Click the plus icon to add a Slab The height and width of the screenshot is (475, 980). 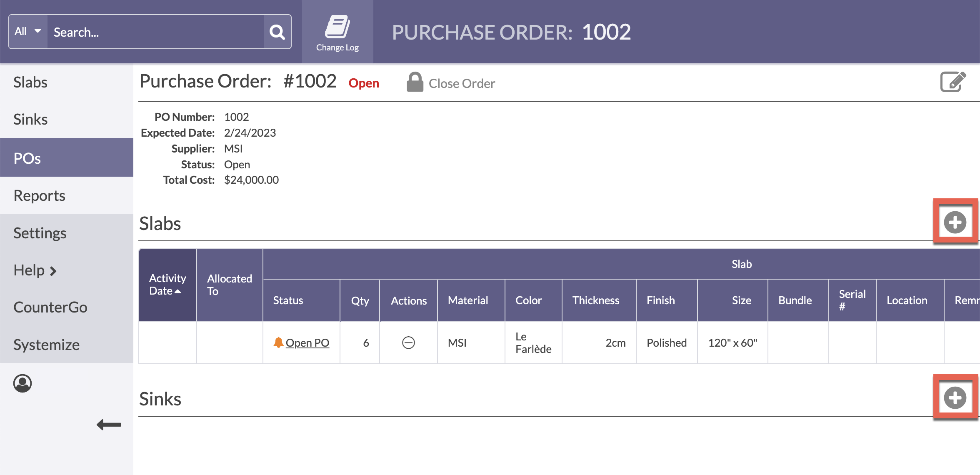[955, 222]
